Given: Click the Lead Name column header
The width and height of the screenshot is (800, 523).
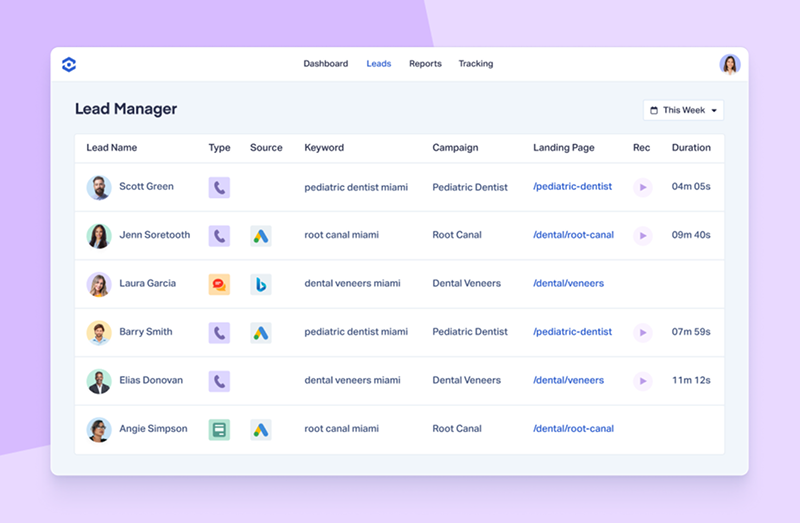Looking at the screenshot, I should [112, 147].
